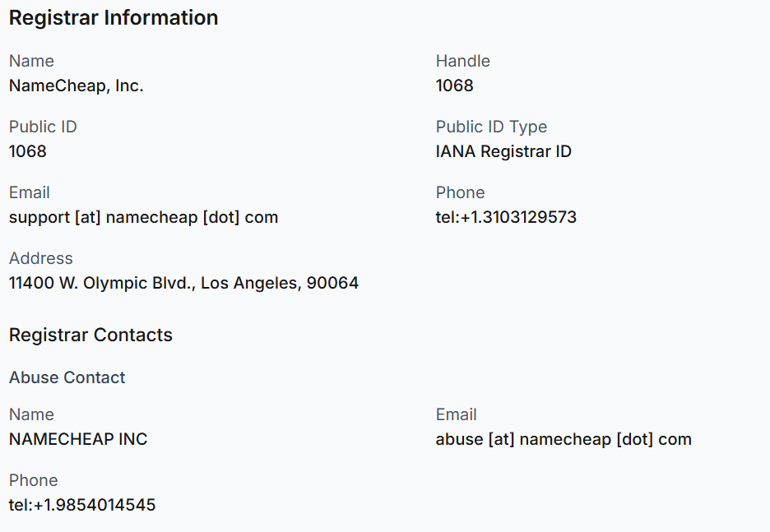Image resolution: width=770 pixels, height=532 pixels.
Task: Click the registrar phone tel:+1.3103129573
Action: 506,217
